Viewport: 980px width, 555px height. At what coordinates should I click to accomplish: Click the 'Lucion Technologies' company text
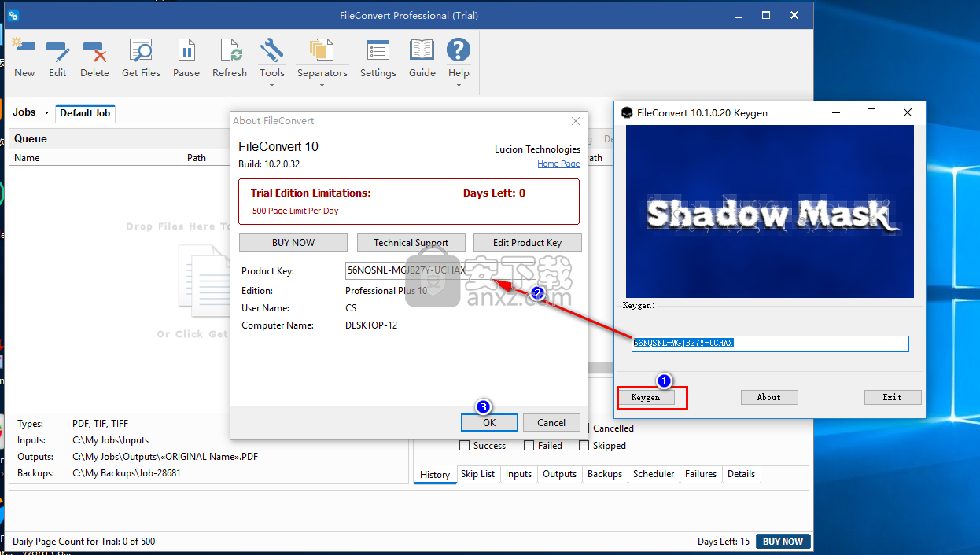tap(537, 149)
